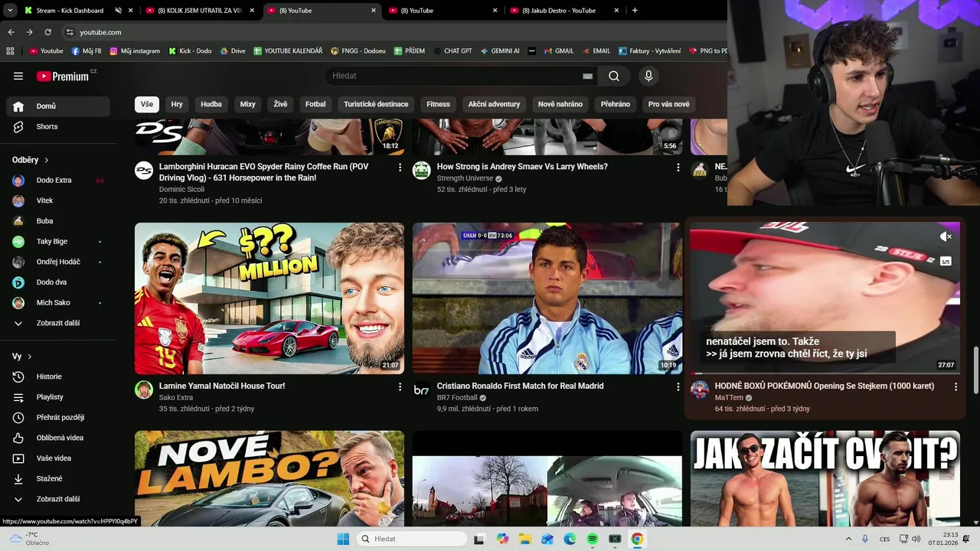Open options menu for Lamine Yamal video
Viewport: 980px width, 551px height.
point(400,386)
